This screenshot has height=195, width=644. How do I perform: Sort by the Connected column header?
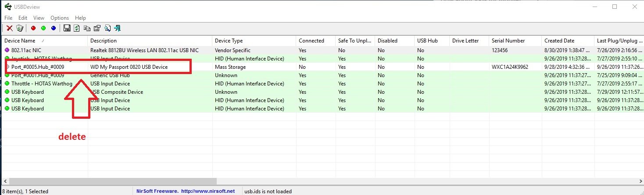coord(311,41)
